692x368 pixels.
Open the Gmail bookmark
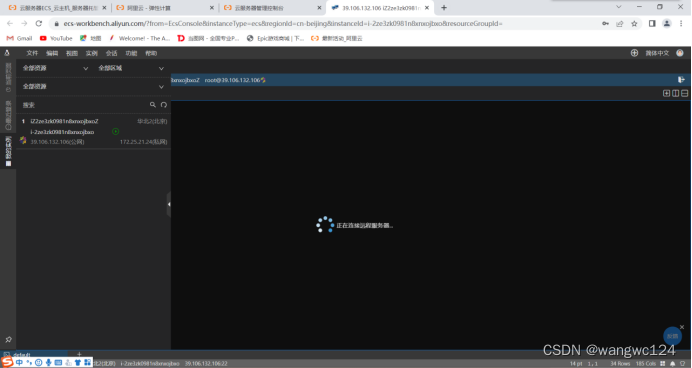coord(19,38)
